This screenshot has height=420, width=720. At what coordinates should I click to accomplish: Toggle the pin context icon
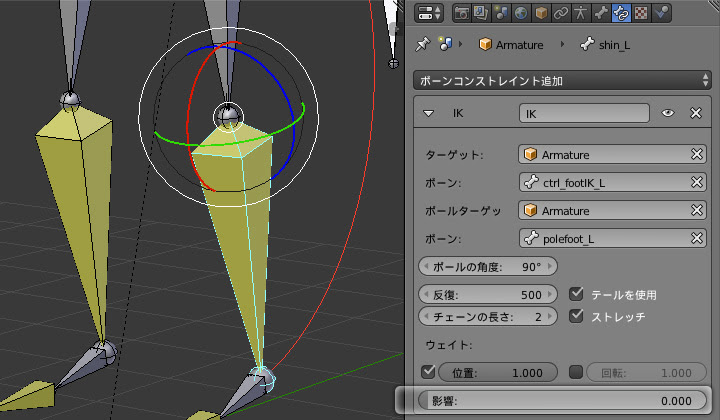tap(422, 45)
